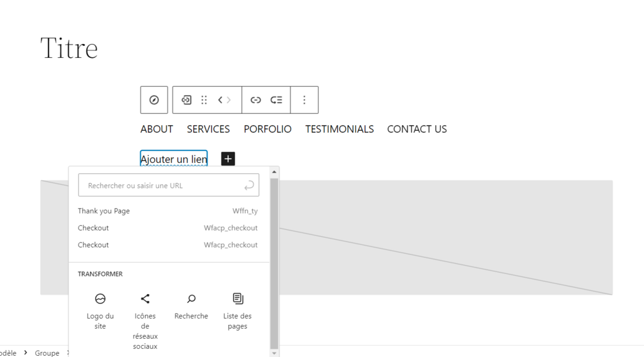The height and width of the screenshot is (357, 644).
Task: Click the TRANSFORMER section label
Action: [100, 274]
